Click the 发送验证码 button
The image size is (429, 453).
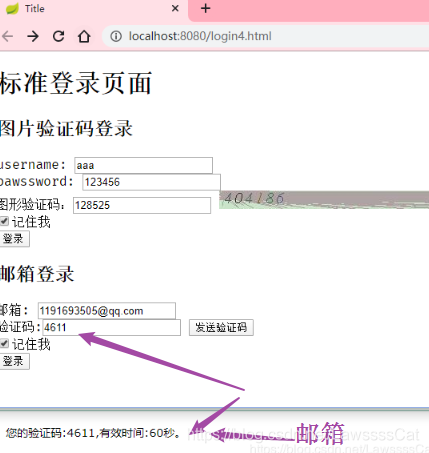[221, 327]
